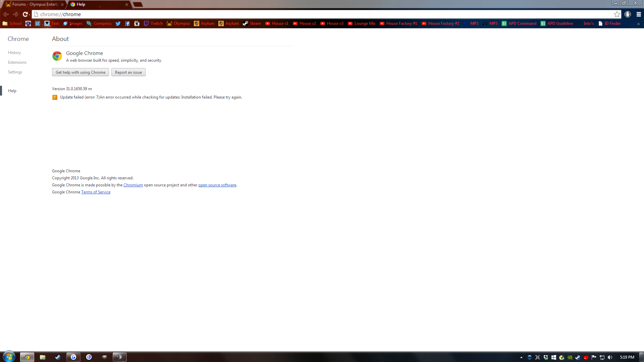Open the Into's bookmark
The height and width of the screenshot is (362, 644).
pos(586,23)
